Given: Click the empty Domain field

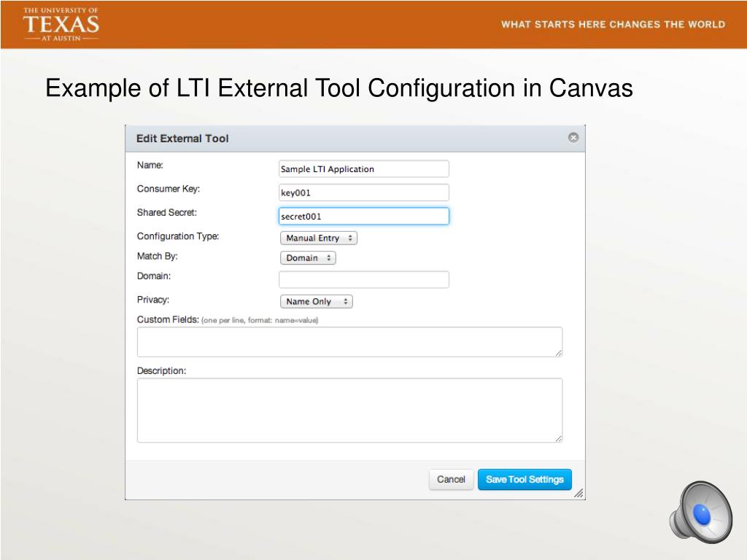Looking at the screenshot, I should [363, 279].
